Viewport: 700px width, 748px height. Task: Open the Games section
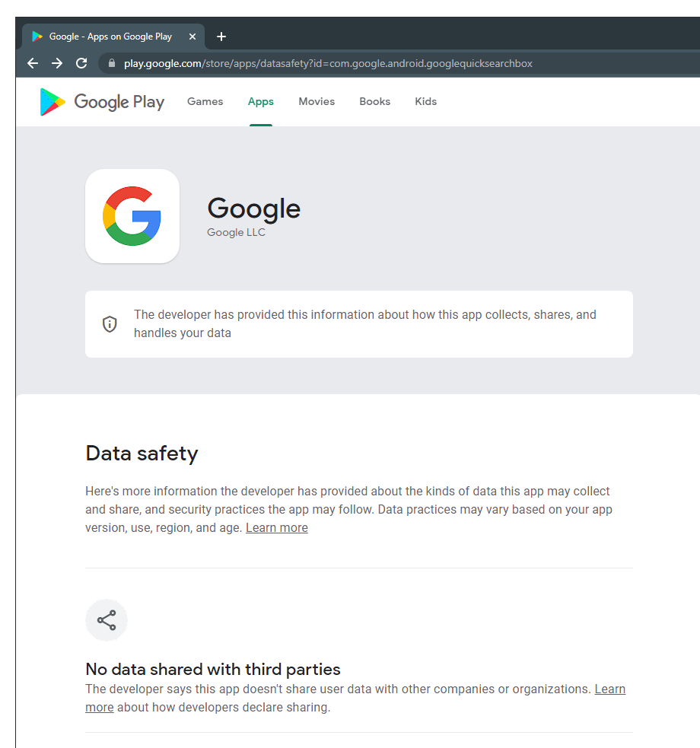[x=205, y=101]
